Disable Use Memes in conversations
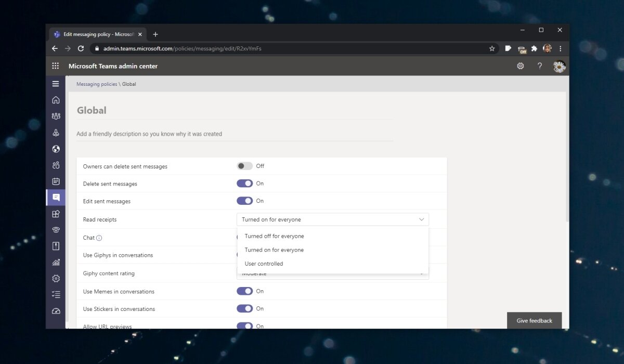 coord(244,291)
